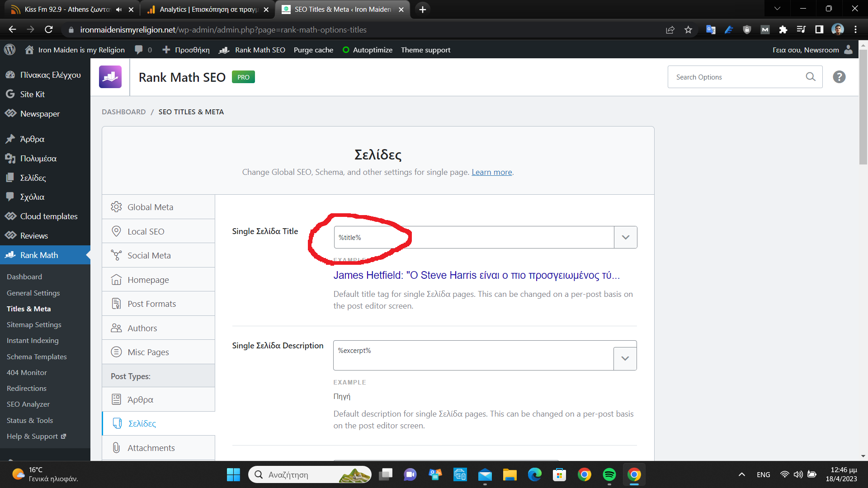
Task: Open Theme support in the admin bar
Action: 425,50
